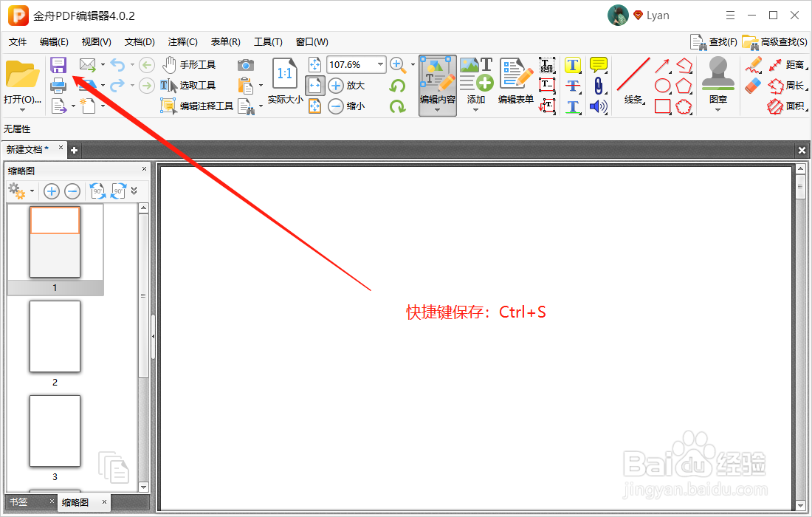Toggle the 手形工具 hand tool

(x=188, y=65)
